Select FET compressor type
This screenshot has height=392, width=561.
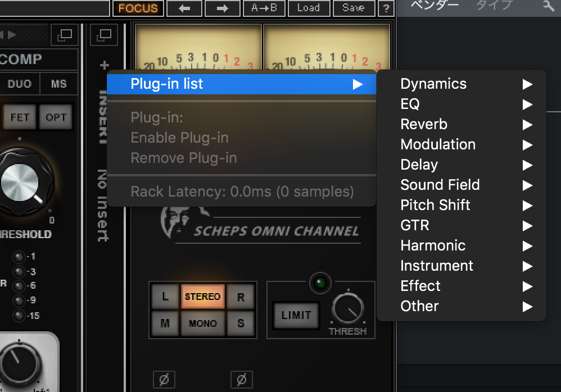(x=20, y=117)
